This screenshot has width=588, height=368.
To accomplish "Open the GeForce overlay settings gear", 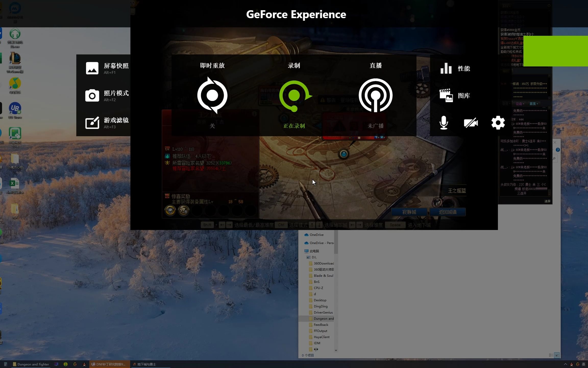I will point(498,123).
